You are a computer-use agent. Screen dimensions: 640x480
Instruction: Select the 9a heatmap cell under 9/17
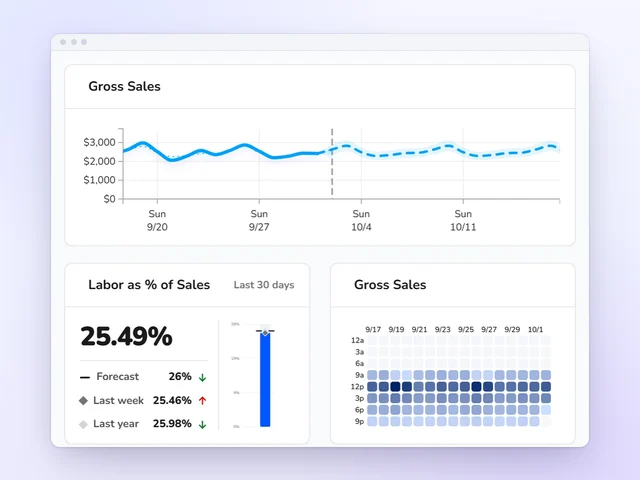click(x=372, y=375)
